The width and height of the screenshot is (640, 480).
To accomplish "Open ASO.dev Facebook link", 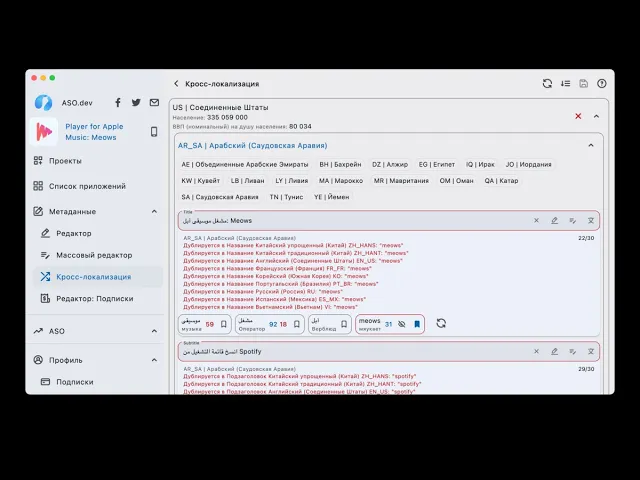I will (x=118, y=102).
